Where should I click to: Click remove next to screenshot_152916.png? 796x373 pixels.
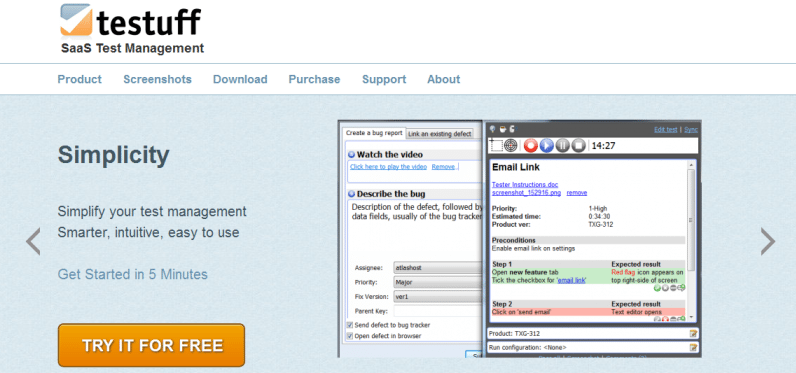pos(577,193)
